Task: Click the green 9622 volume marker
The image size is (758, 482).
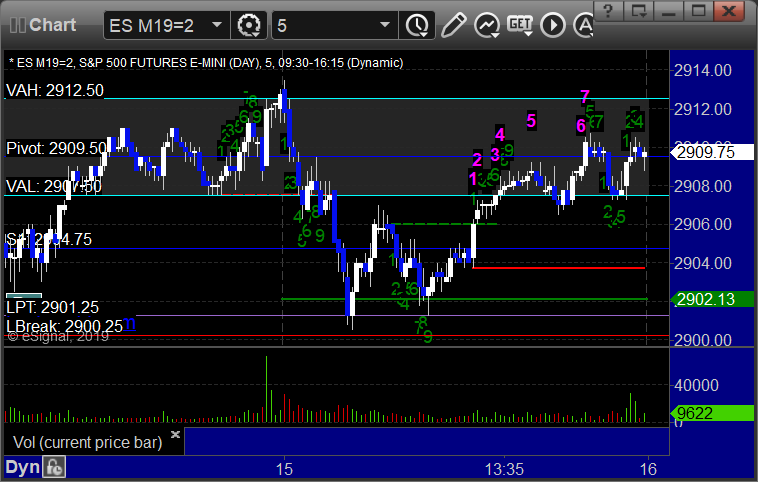Action: (712, 413)
